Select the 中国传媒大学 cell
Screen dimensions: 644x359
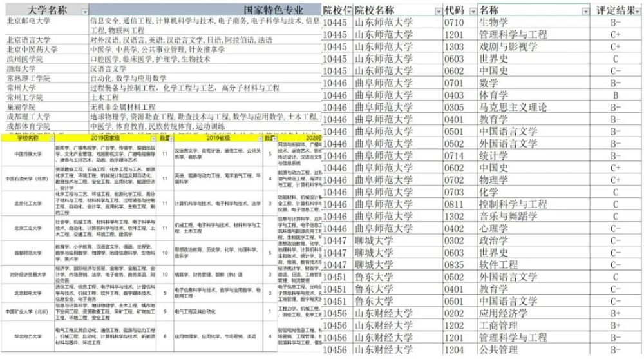click(x=28, y=154)
